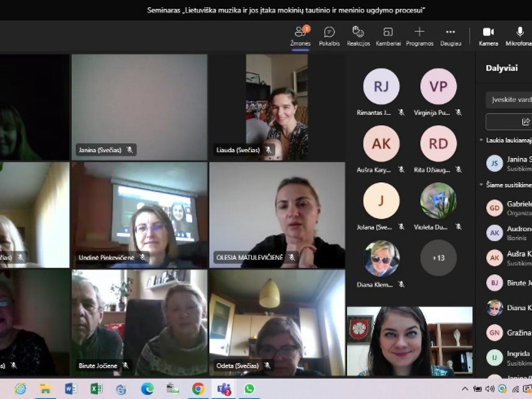Image resolution: width=532 pixels, height=399 pixels.
Task: Open Google Chrome from the taskbar
Action: 198,389
